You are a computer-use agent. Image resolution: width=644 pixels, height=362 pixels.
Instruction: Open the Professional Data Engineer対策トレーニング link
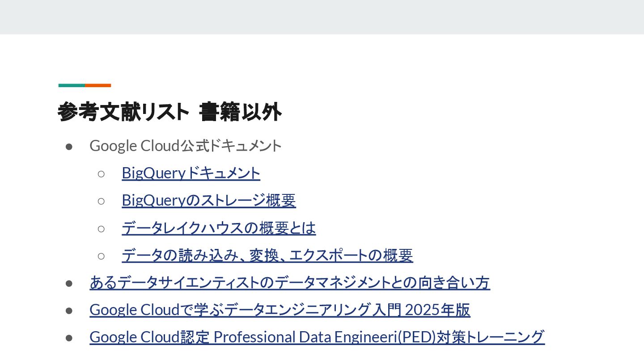[x=317, y=337]
